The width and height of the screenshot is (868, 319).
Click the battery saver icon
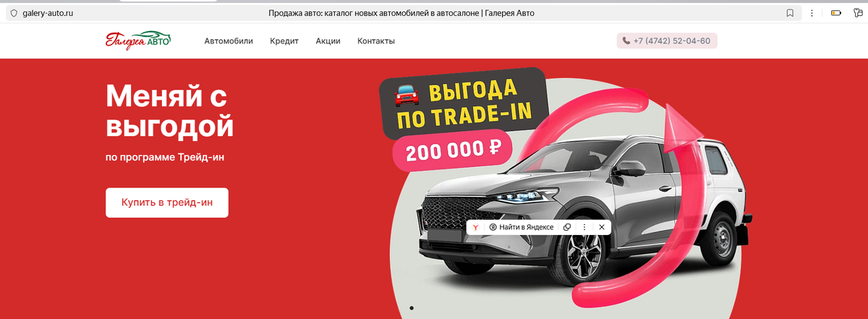click(836, 13)
